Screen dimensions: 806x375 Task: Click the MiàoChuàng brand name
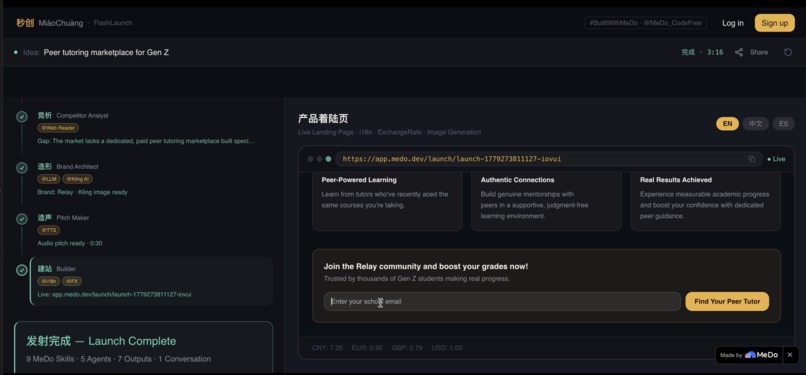click(x=61, y=23)
